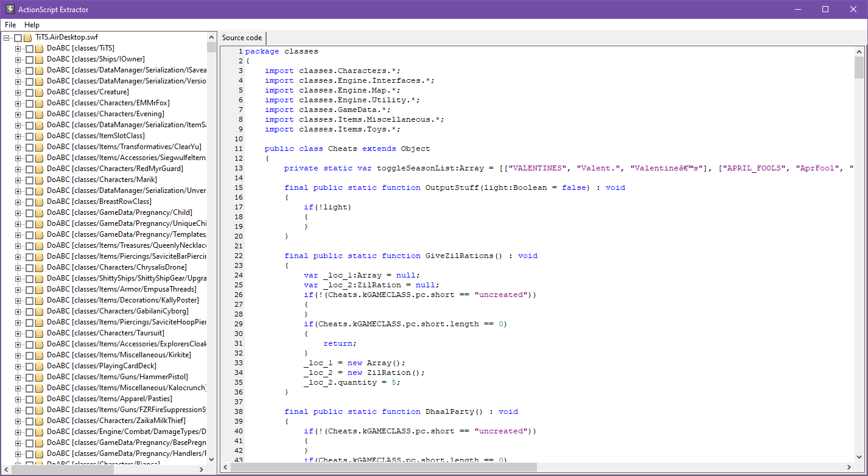Collapse the TiTS.AirDesktop.swf root node

click(6, 37)
